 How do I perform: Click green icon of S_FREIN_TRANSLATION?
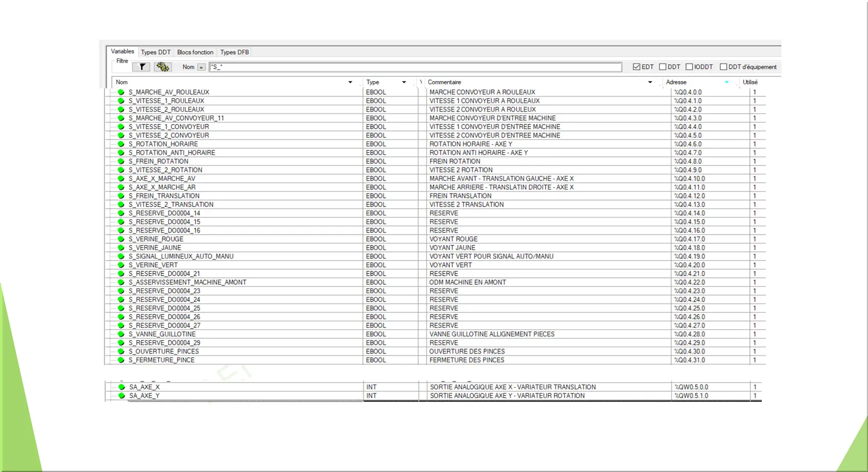(x=121, y=196)
